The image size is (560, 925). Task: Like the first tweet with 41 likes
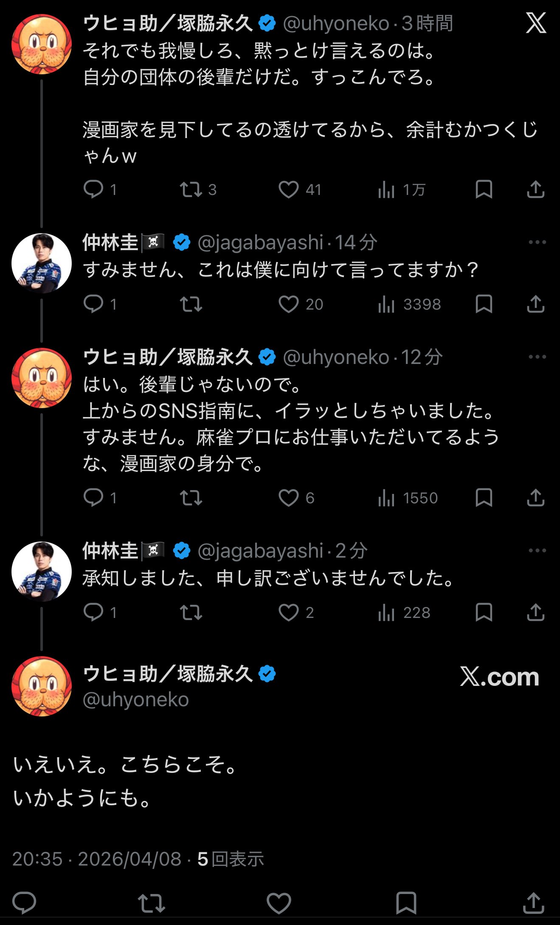coord(289,189)
